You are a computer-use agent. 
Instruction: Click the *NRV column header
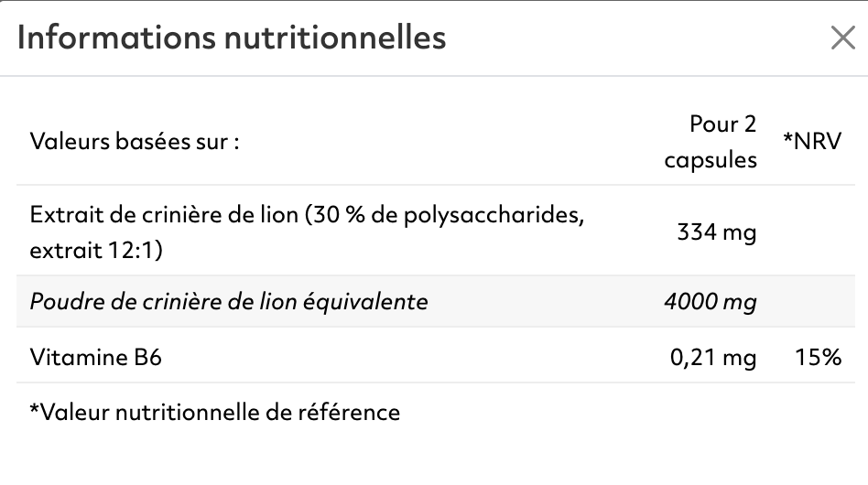tap(812, 142)
